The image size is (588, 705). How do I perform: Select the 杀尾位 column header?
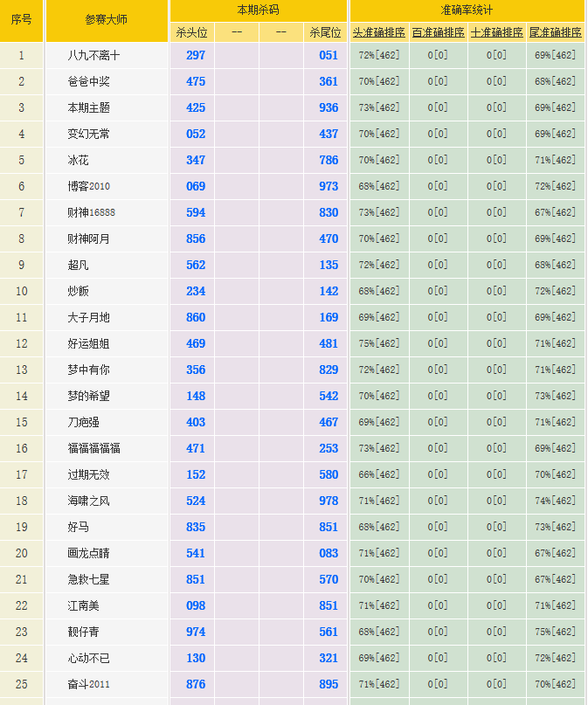[325, 32]
